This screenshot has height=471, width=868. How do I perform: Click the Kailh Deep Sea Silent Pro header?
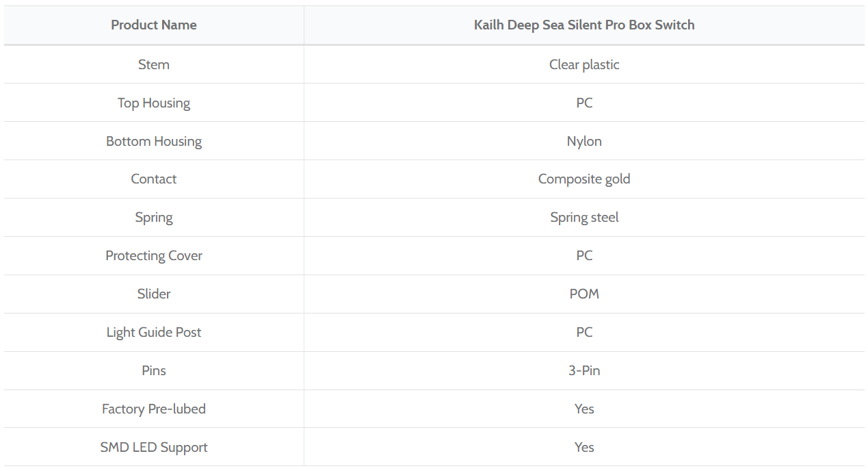pos(584,25)
